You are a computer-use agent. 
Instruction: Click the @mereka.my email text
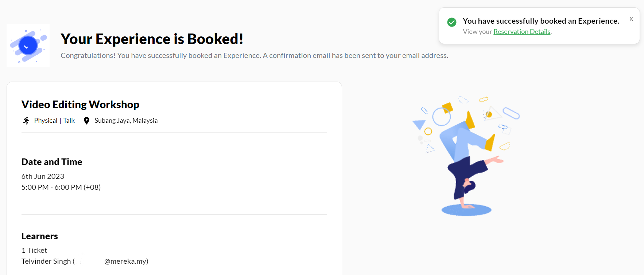(126, 261)
